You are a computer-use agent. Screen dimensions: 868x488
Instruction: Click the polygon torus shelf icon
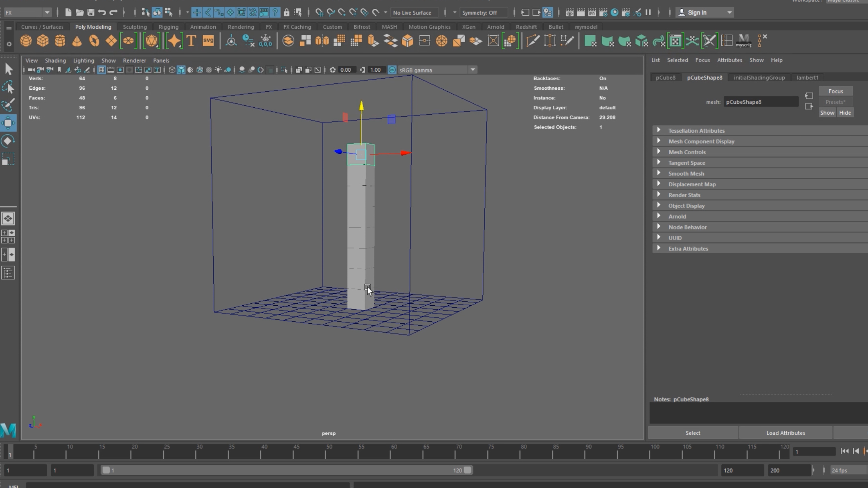coord(94,41)
